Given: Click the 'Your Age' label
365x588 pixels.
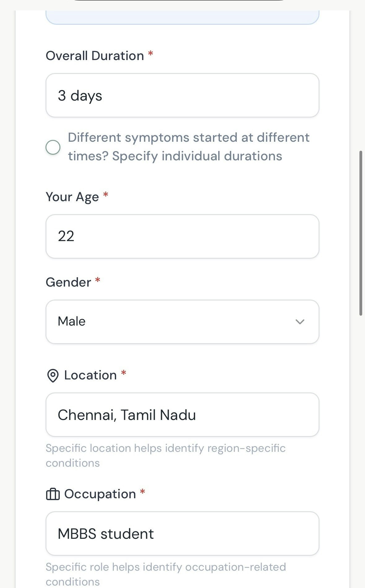Looking at the screenshot, I should coord(72,197).
